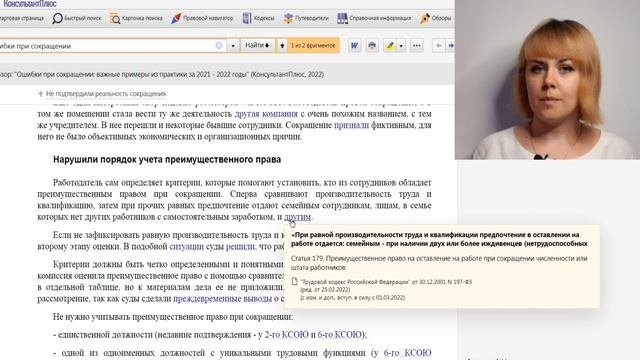Print the document
Screen dimensions: 640x360
click(372, 46)
